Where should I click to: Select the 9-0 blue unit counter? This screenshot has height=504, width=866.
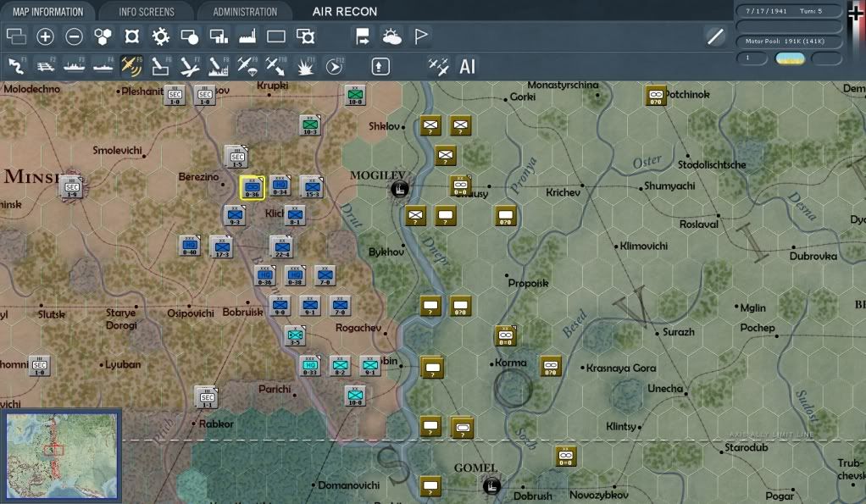coord(280,306)
